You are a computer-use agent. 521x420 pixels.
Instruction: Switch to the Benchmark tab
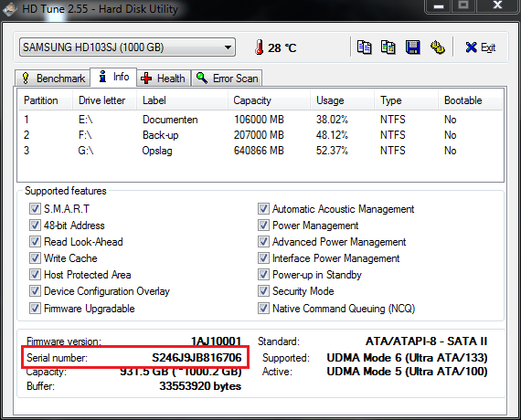53,79
